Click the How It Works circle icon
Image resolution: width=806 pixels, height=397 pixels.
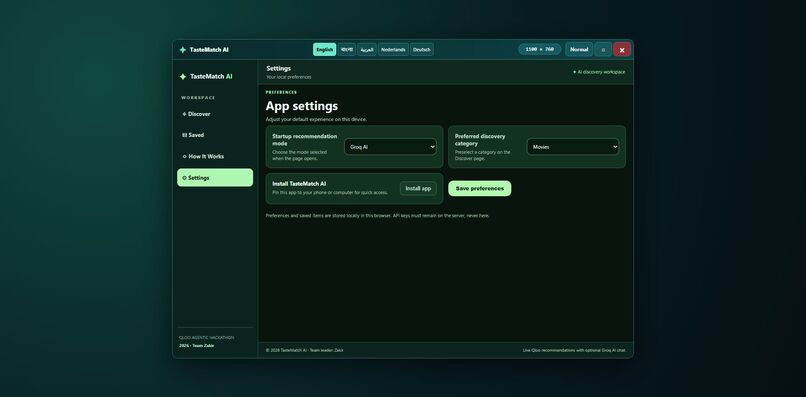(x=185, y=156)
